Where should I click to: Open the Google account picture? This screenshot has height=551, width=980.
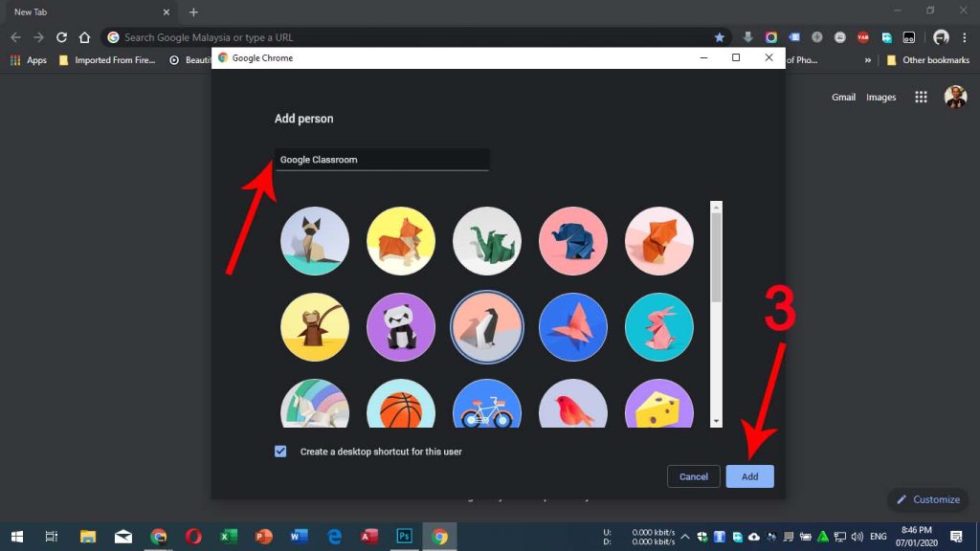(955, 97)
